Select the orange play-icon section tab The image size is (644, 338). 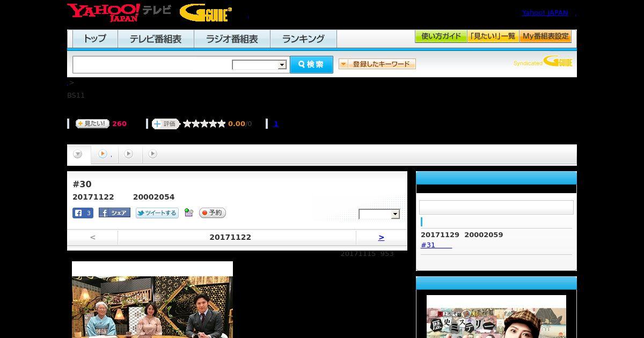pos(105,154)
